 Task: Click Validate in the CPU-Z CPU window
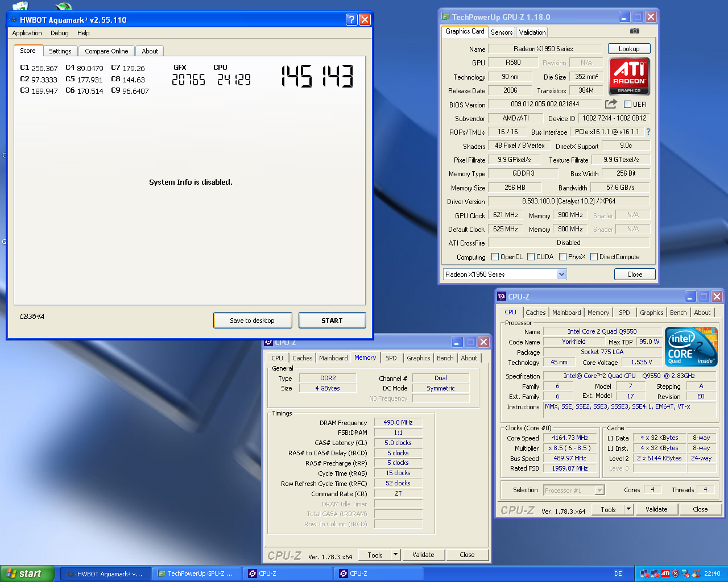point(656,509)
